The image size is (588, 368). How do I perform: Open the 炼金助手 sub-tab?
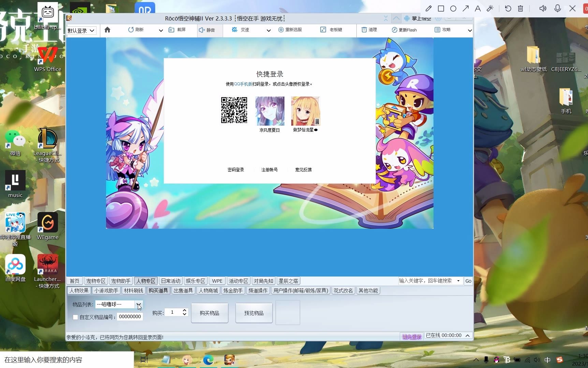pyautogui.click(x=233, y=291)
